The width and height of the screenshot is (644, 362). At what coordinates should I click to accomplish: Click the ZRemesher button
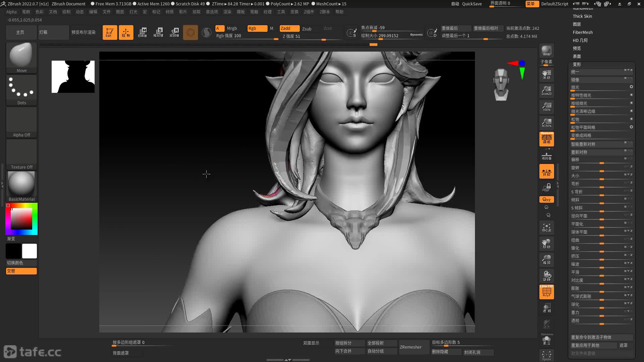tap(411, 347)
